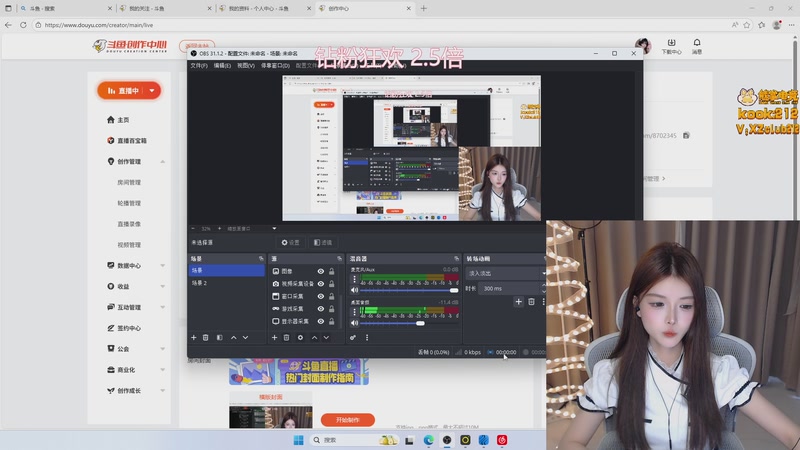Screen dimensions: 800x450
Task: Open the 视图(V) menu in OBS
Action: click(x=245, y=66)
